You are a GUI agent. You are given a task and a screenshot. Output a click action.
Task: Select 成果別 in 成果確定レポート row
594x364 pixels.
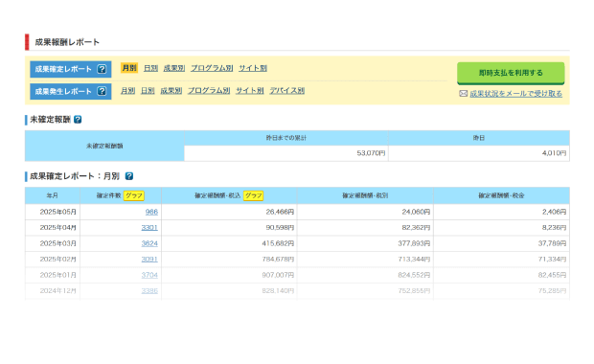(x=174, y=68)
